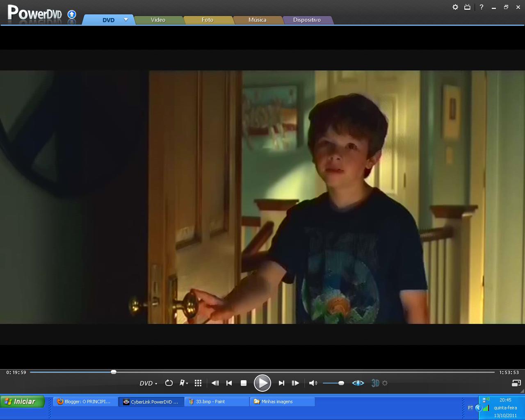Viewport: 525px width, 420px height.
Task: Skip to the next chapter
Action: [x=281, y=383]
